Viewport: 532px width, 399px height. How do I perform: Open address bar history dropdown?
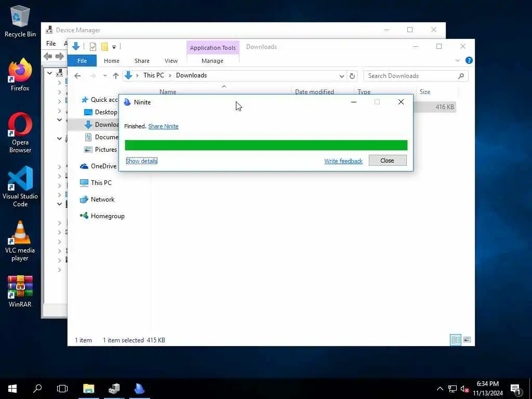tap(342, 76)
